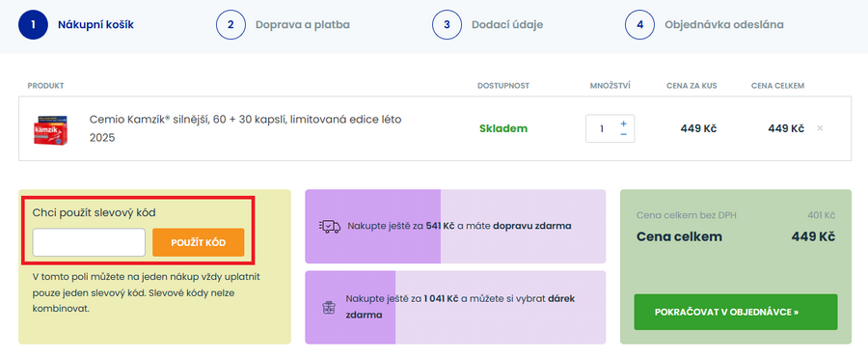The height and width of the screenshot is (359, 868).
Task: Click the free gift progress bar
Action: 455,308
